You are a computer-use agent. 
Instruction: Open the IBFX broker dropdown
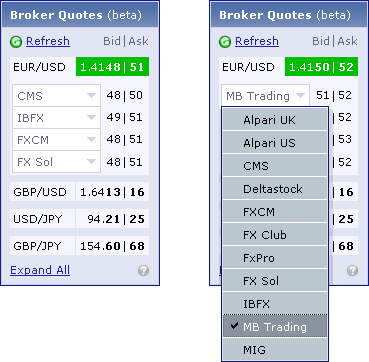56,118
